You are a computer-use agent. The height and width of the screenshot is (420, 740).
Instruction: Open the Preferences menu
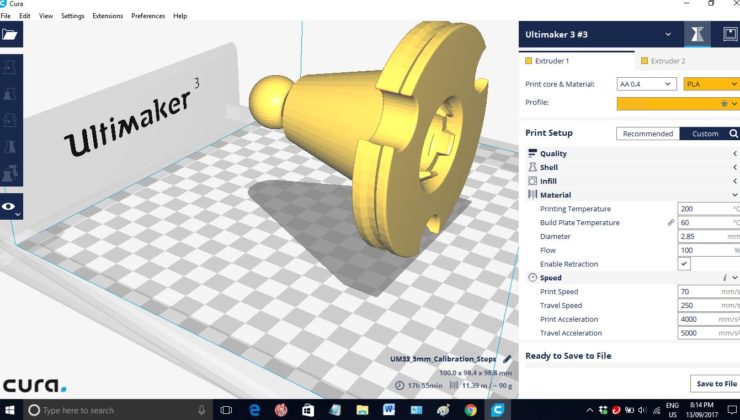148,16
